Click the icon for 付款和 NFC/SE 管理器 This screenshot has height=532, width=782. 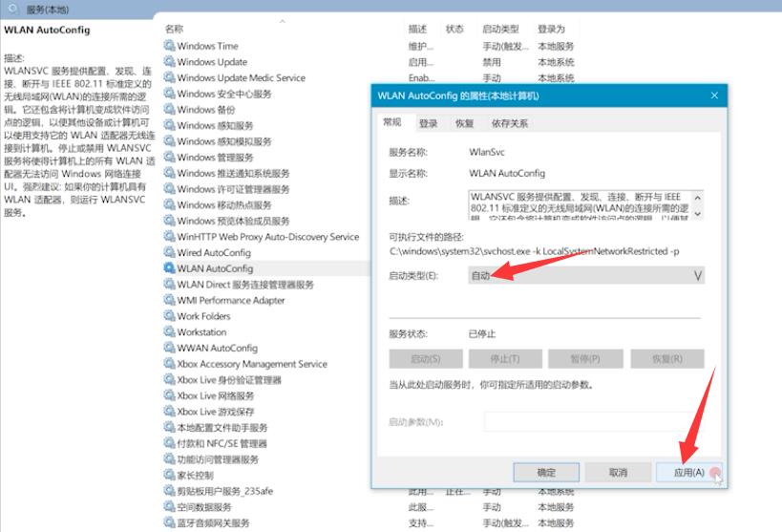coord(170,443)
